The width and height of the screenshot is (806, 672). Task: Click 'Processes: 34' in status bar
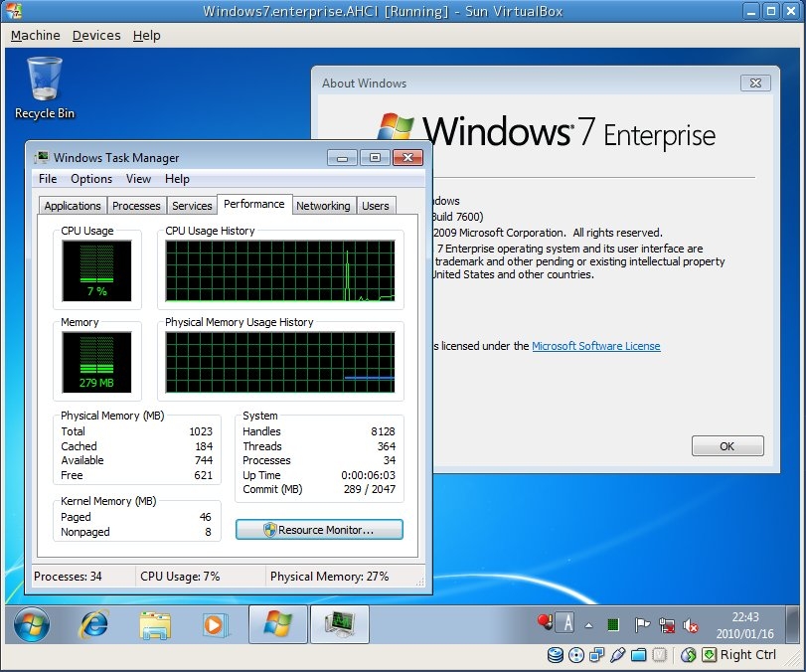pos(69,577)
